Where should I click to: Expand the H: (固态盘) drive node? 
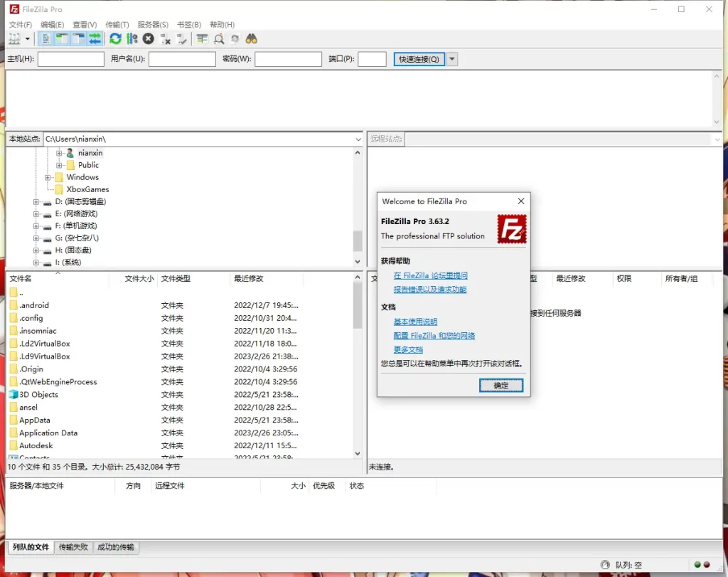coord(36,250)
